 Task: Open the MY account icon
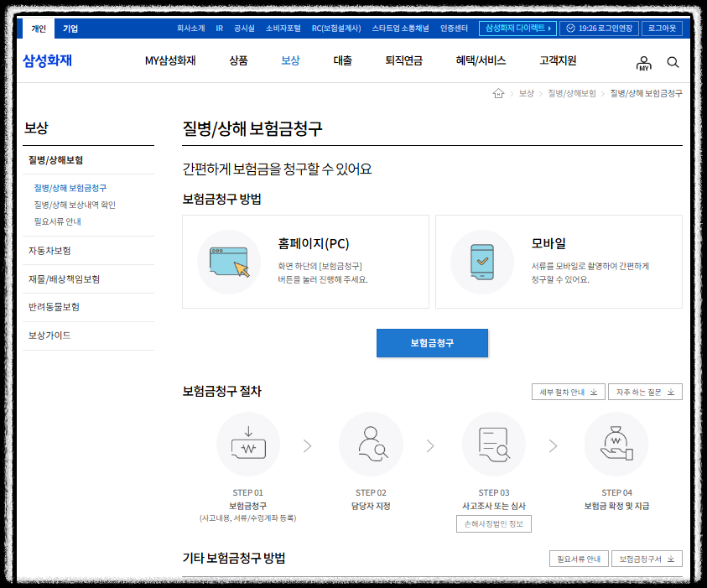click(644, 63)
